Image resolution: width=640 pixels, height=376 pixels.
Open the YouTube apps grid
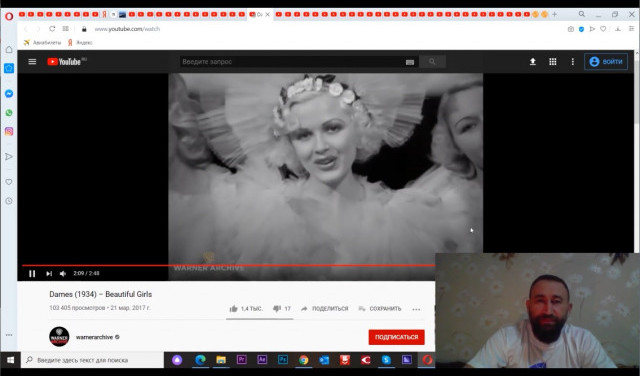553,62
